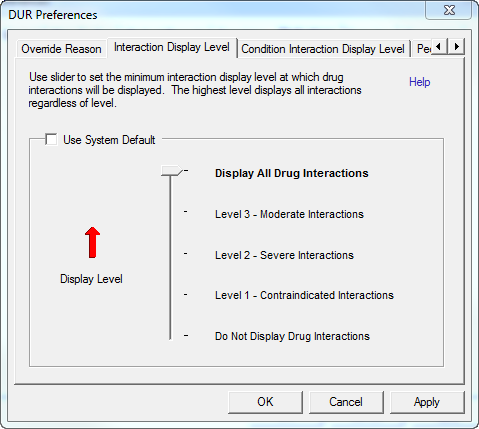479x429 pixels.
Task: Click the slider thumb at top position
Action: click(x=172, y=170)
